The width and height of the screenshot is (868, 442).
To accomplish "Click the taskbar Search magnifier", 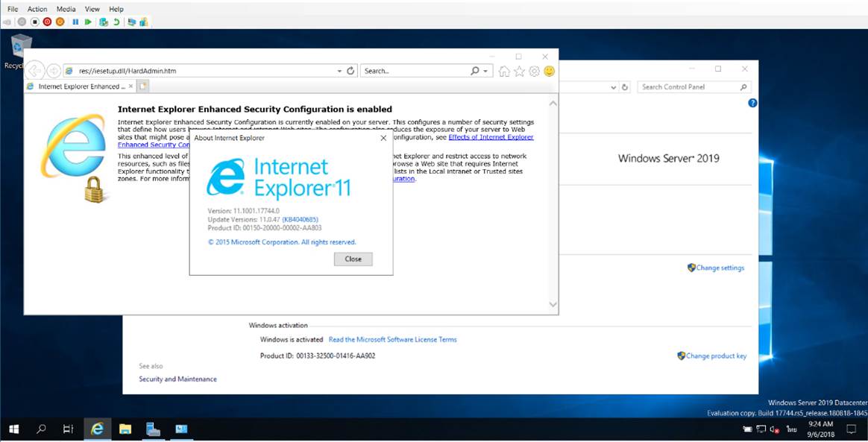I will tap(41, 429).
